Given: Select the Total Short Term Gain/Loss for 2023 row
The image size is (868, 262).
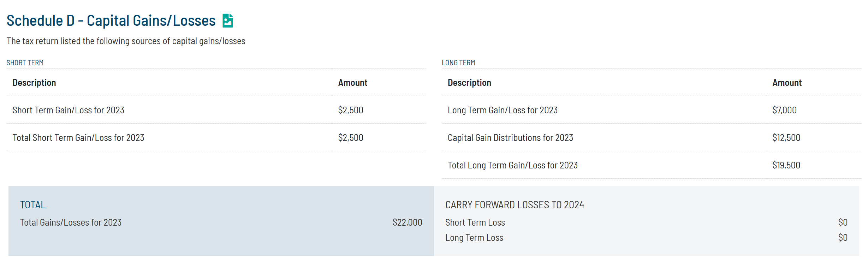Looking at the screenshot, I should click(216, 137).
